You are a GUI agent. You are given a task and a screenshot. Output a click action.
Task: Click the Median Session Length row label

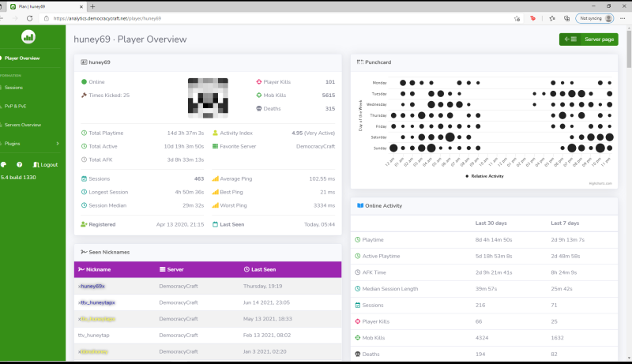pyautogui.click(x=389, y=289)
